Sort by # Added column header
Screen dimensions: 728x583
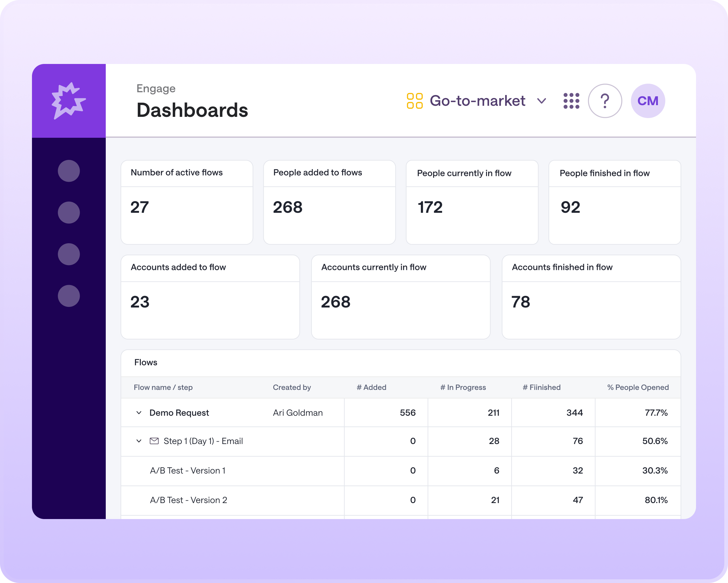point(371,387)
